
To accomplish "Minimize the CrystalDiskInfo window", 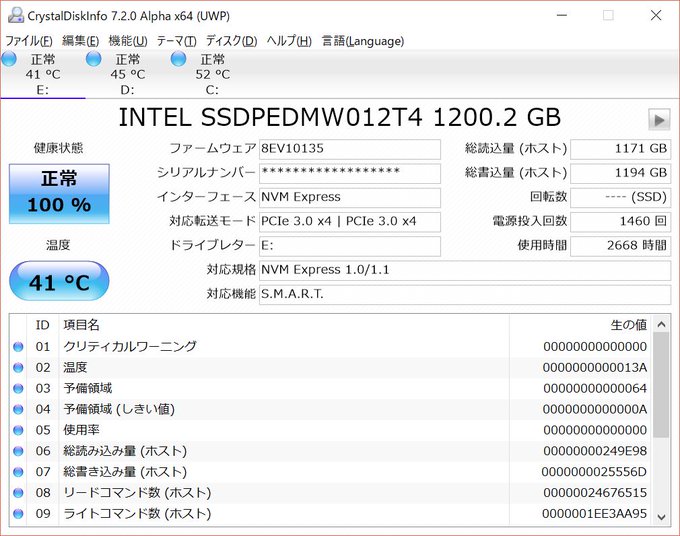I will (x=562, y=15).
